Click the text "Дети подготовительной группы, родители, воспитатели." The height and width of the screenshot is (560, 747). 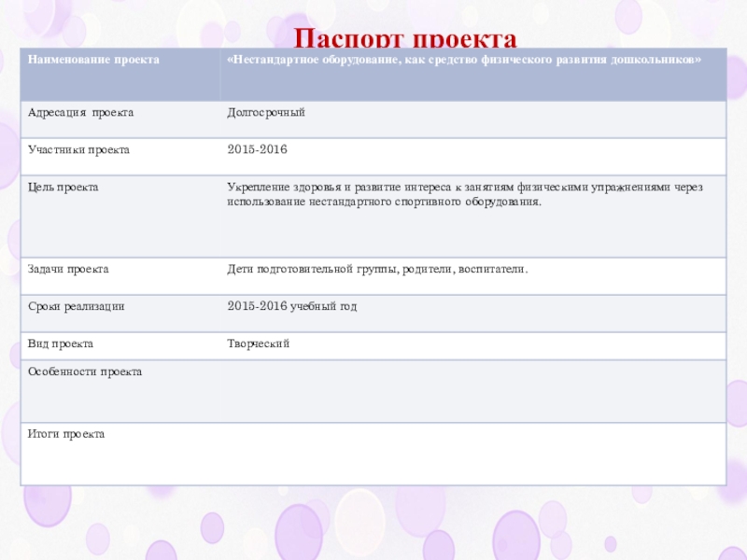377,269
